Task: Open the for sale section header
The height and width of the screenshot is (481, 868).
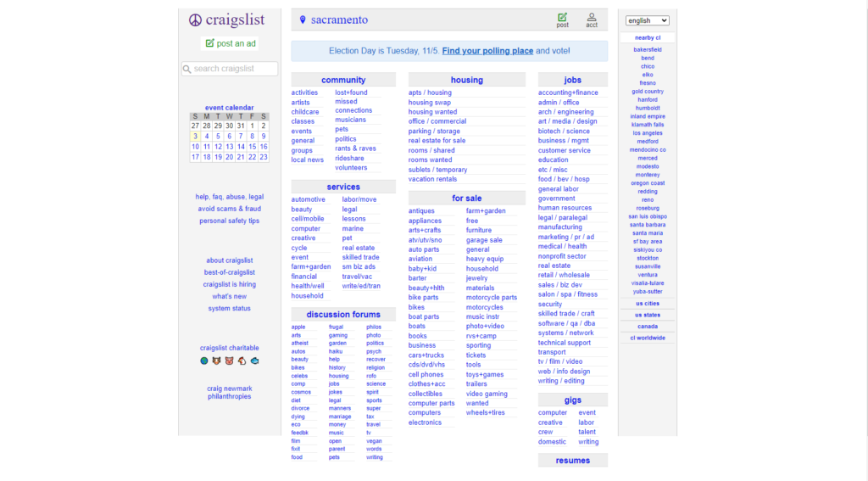Action: point(467,198)
